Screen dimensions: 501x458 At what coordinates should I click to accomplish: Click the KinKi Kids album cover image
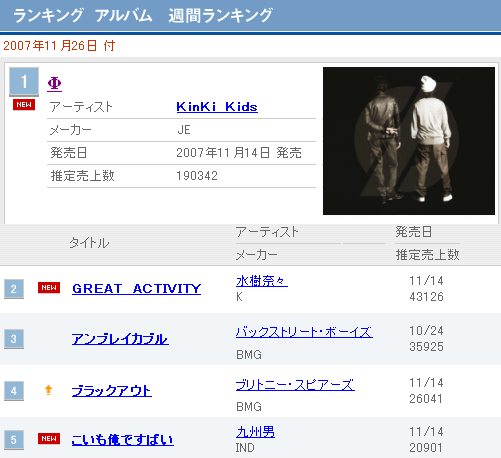point(409,141)
